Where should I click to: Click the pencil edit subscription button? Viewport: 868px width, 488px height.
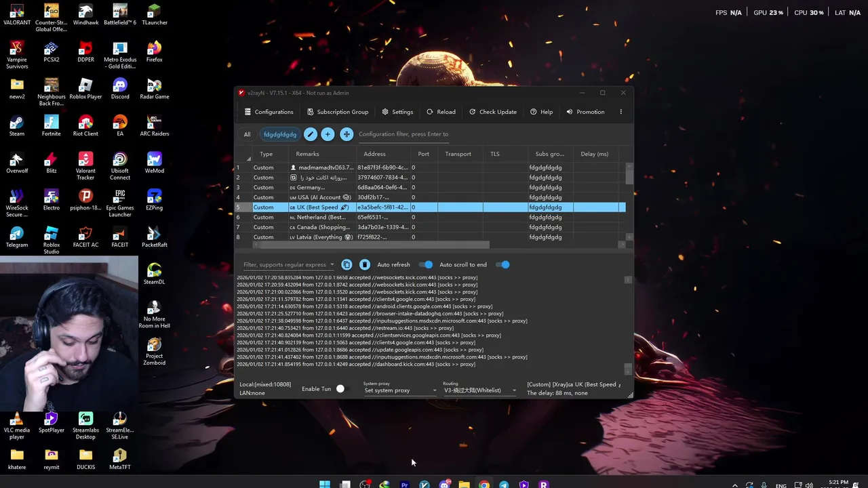pos(310,134)
